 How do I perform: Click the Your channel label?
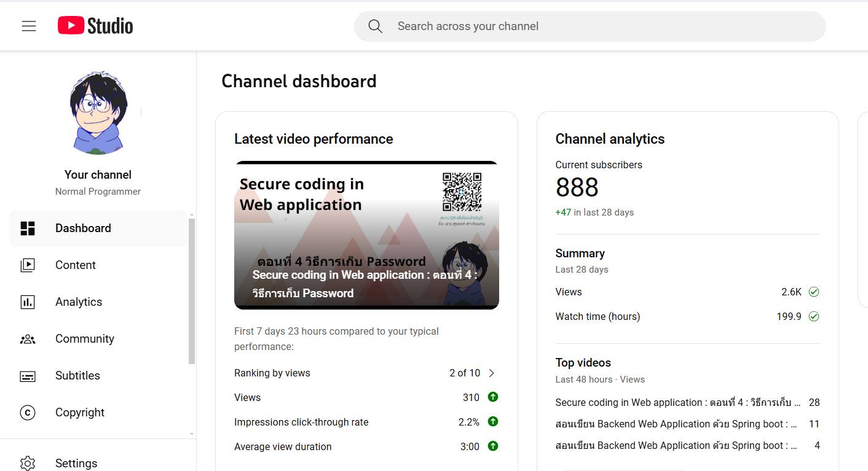[x=98, y=174]
